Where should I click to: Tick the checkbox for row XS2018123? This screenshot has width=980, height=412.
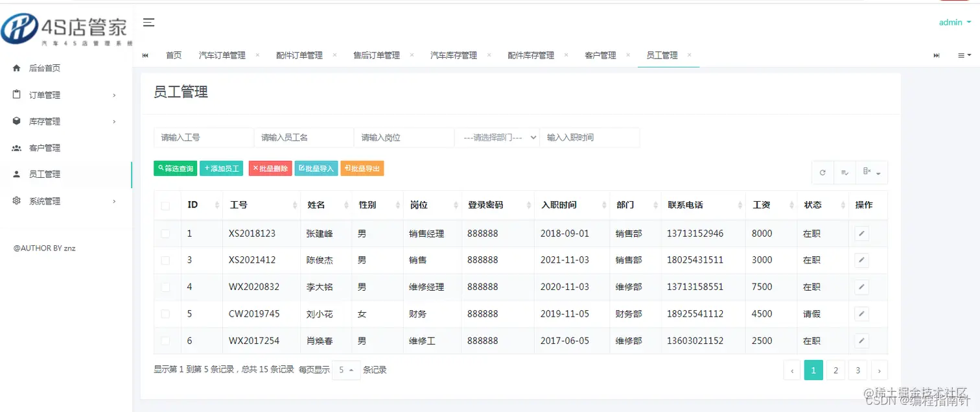[x=165, y=234]
